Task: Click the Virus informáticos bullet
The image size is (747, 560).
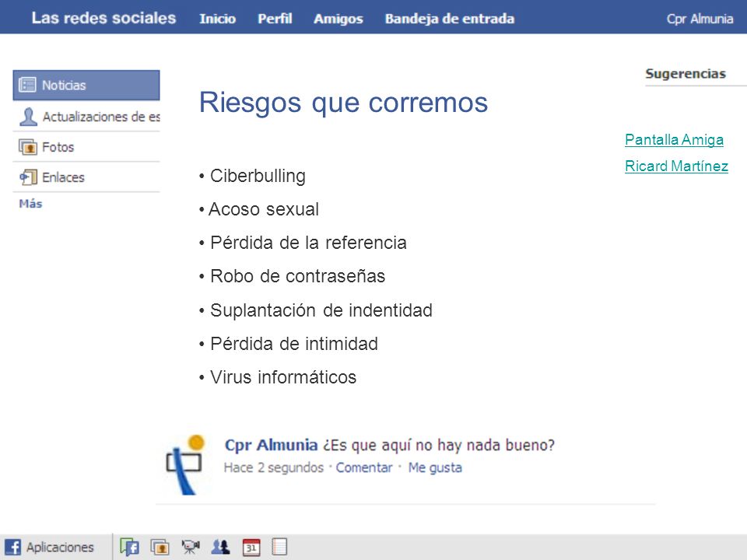Action: (x=283, y=376)
